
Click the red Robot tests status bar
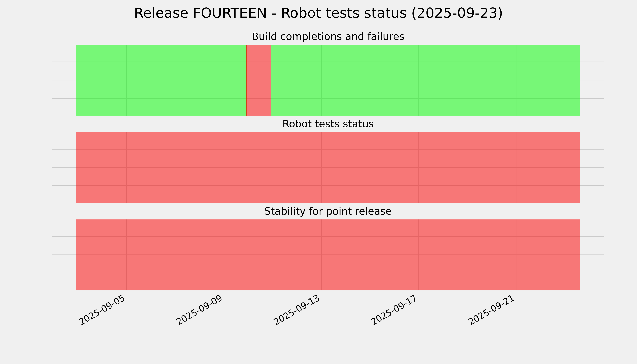click(x=327, y=167)
